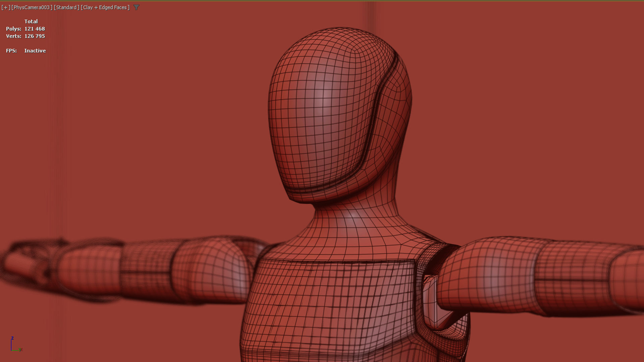Open the PhysCamera003 point-of-view menu
The height and width of the screenshot is (362, 644).
click(32, 7)
